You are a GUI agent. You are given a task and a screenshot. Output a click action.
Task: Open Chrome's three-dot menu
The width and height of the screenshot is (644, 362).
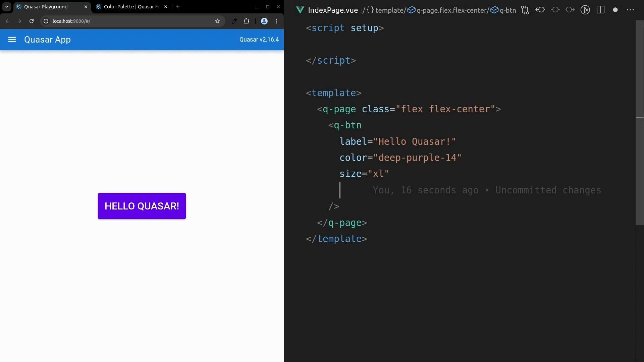[276, 21]
